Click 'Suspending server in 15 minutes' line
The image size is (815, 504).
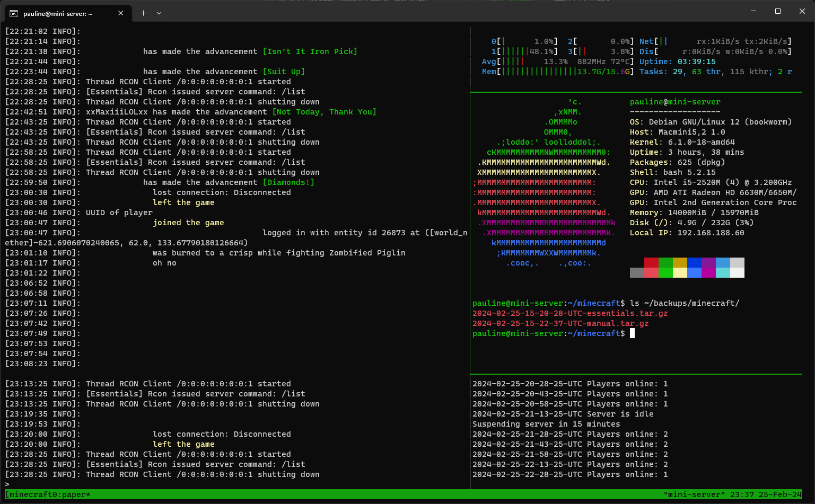coord(546,424)
